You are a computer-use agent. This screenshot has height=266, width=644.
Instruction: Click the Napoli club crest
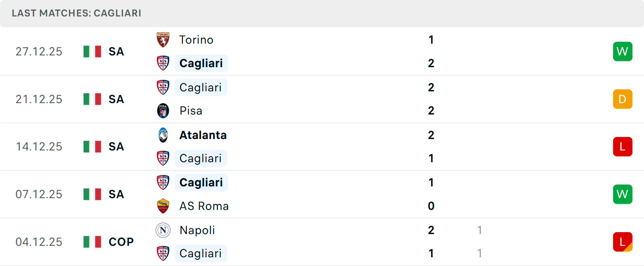click(x=163, y=230)
